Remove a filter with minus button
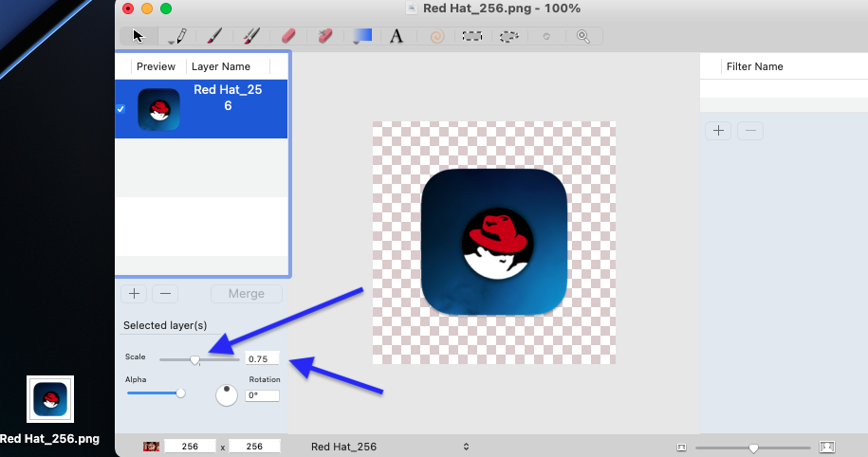Viewport: 868px width, 457px height. 750,131
